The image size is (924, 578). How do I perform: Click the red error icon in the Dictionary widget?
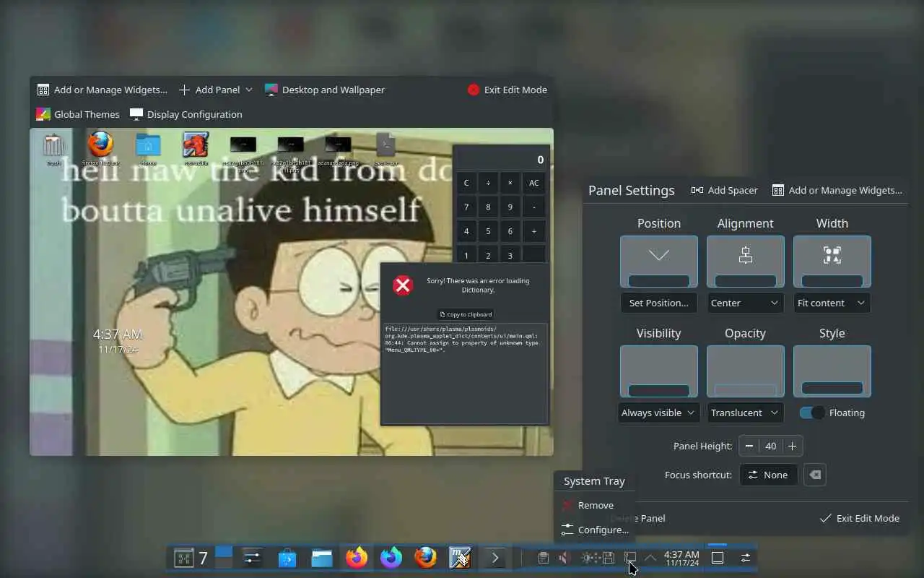(403, 285)
